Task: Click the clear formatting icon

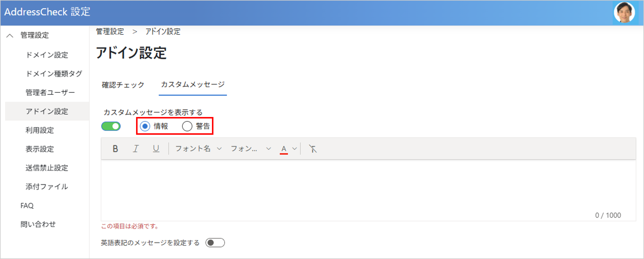Action: tap(313, 149)
